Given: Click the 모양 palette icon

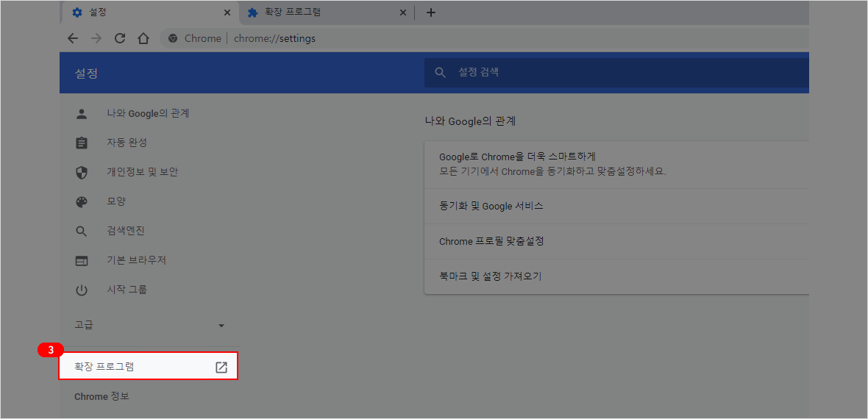Looking at the screenshot, I should coord(82,201).
